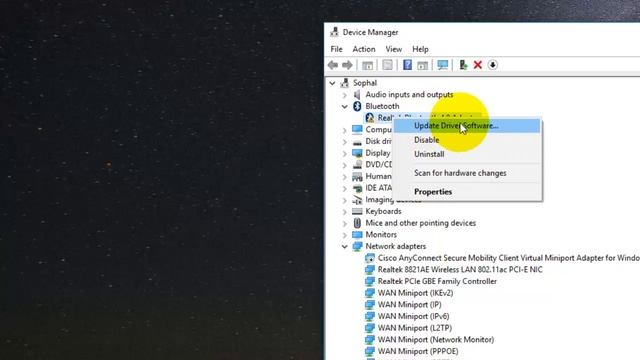Screen dimensions: 640x360
Task: Open the File menu
Action: [336, 49]
